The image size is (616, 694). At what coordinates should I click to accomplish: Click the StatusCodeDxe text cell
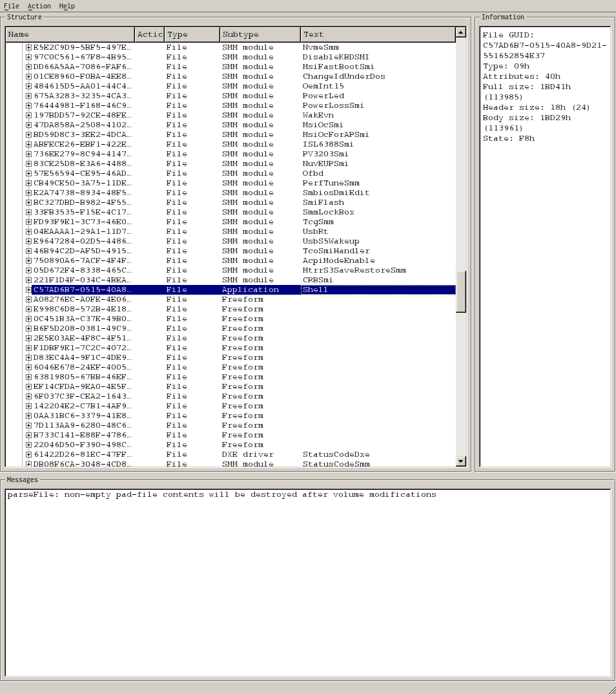pyautogui.click(x=336, y=454)
